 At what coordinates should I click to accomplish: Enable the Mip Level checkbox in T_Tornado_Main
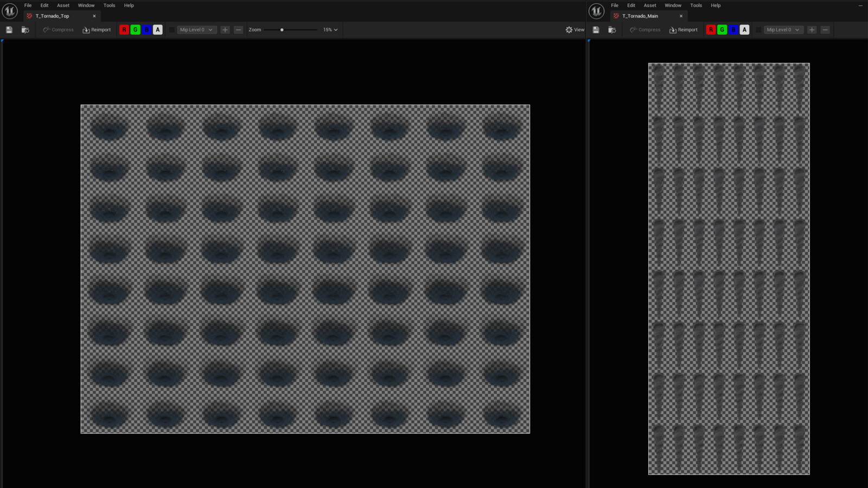coord(759,30)
